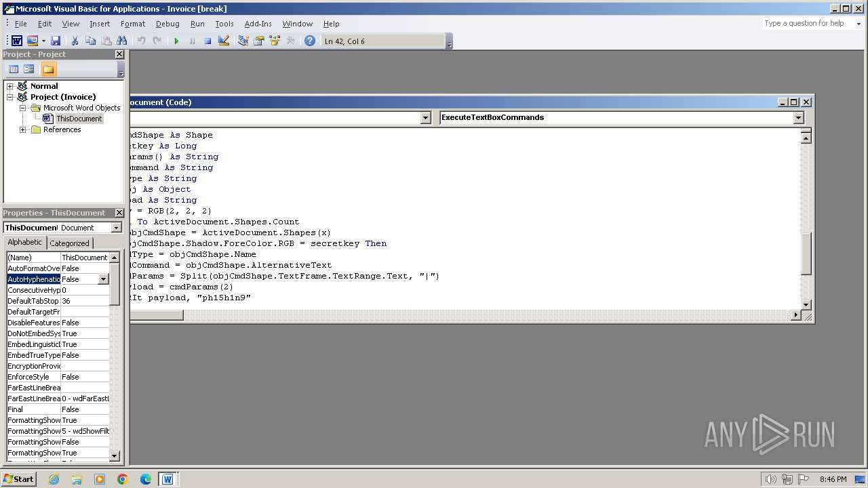Click the Insert UserForm toolbar icon

tap(32, 41)
